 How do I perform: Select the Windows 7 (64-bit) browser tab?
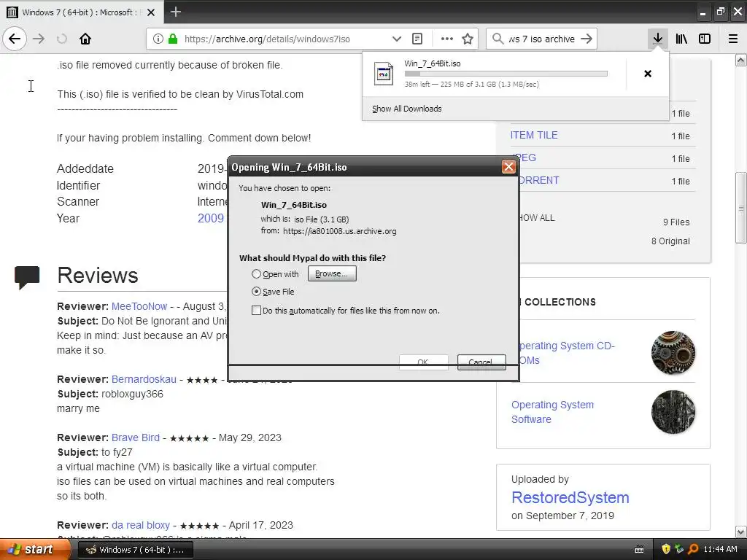82,12
